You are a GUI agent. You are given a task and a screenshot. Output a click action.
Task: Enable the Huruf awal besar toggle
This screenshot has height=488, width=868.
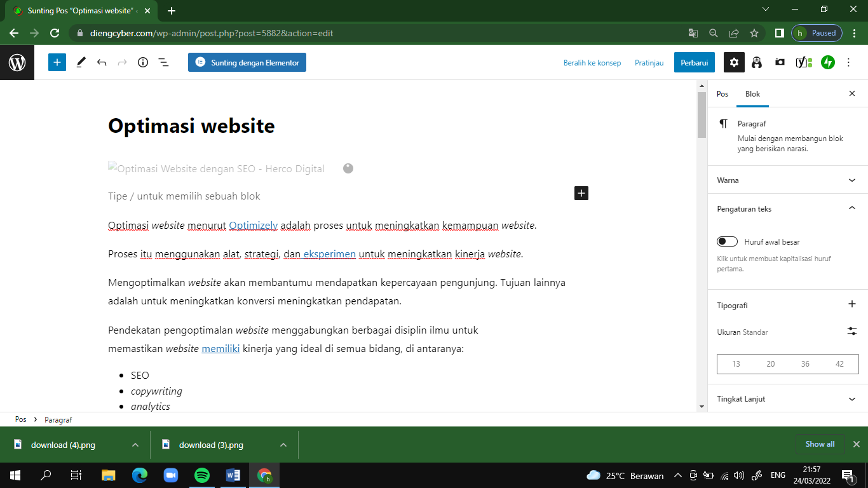tap(727, 241)
